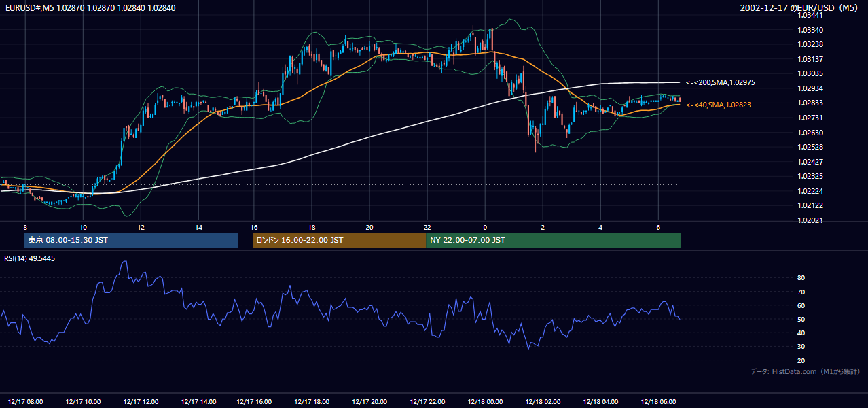
Task: Click the 2002-12-17 EUR/USD (M5) chart title
Action: tap(800, 7)
